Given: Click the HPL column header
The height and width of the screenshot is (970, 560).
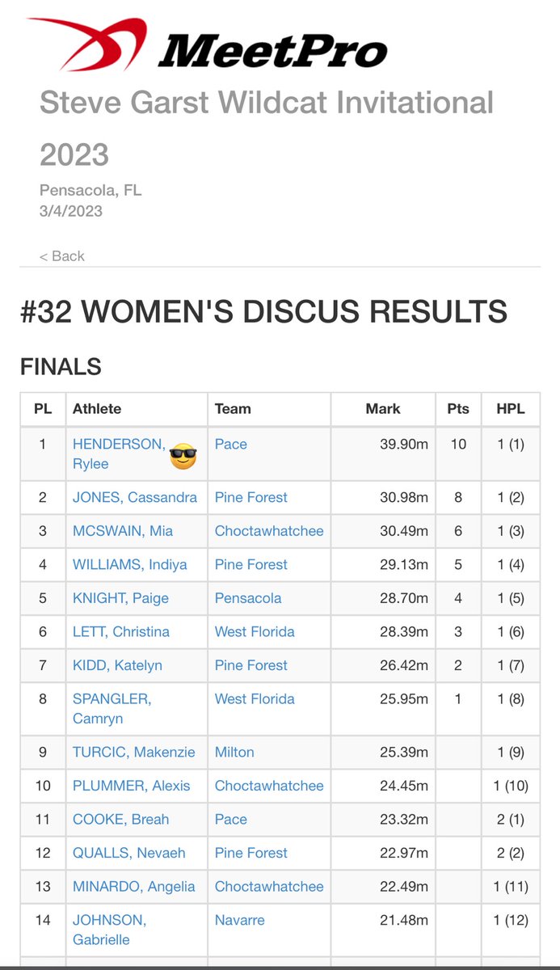Looking at the screenshot, I should coord(510,409).
